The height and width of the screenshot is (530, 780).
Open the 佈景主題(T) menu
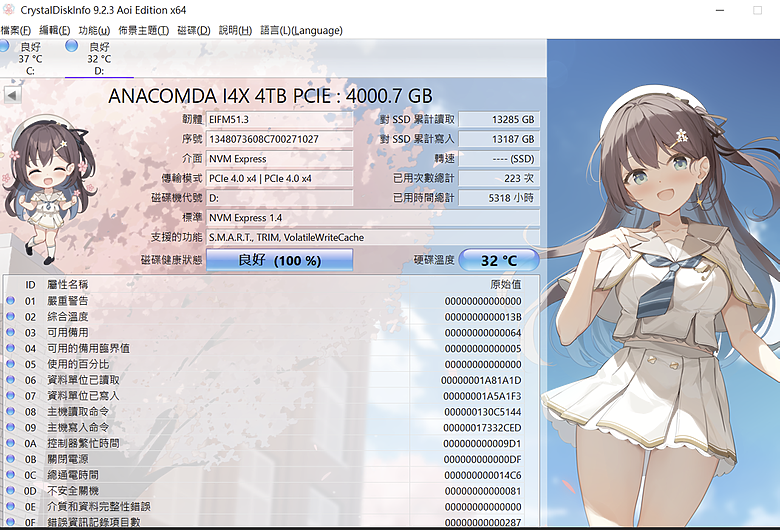(143, 30)
